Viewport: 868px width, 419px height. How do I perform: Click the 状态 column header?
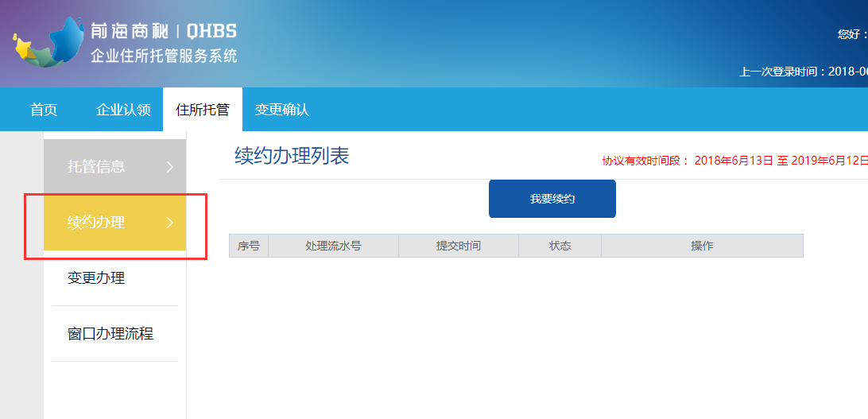[560, 246]
